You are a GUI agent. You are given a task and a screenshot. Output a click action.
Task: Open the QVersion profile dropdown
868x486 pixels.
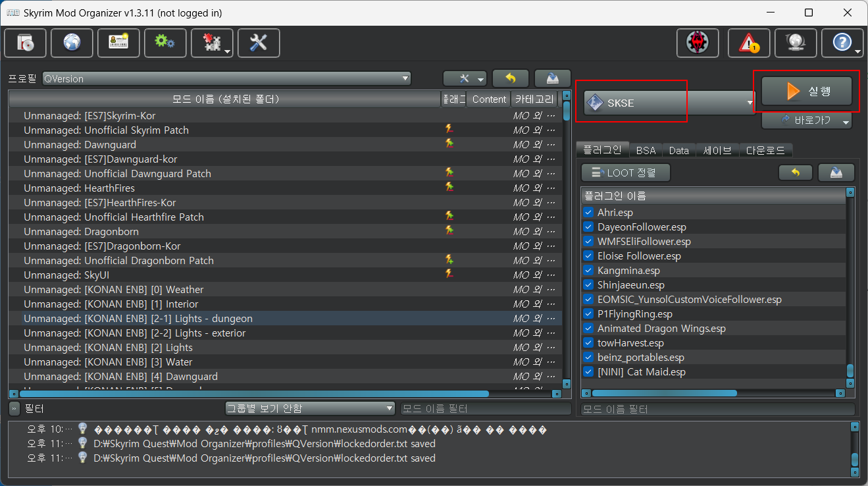(x=226, y=78)
